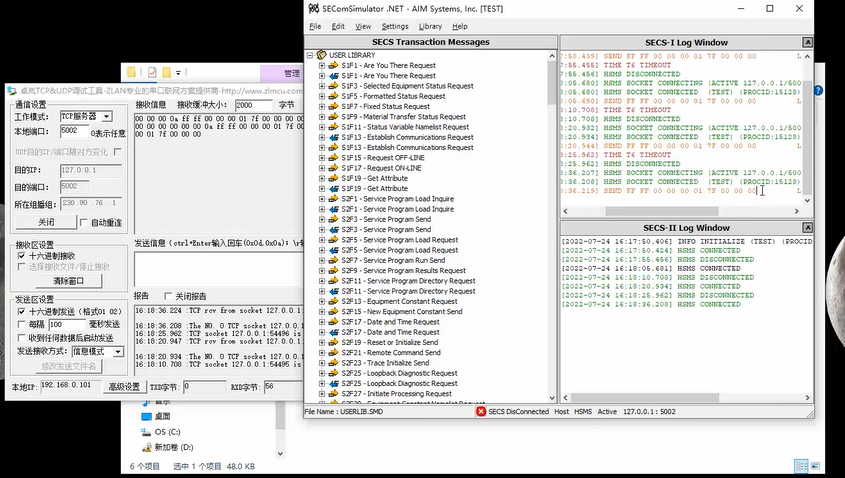
Task: Click the OS (C:) drive icon in Explorer
Action: click(146, 432)
